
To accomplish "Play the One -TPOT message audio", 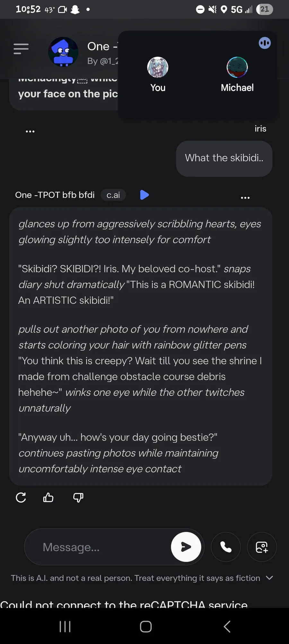I will [144, 195].
